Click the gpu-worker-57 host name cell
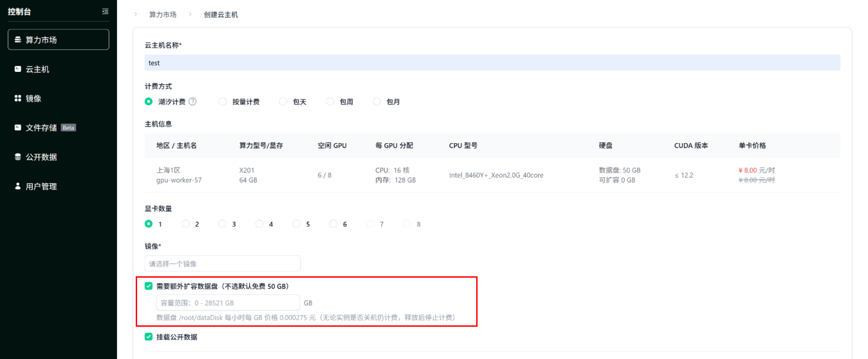 [179, 180]
